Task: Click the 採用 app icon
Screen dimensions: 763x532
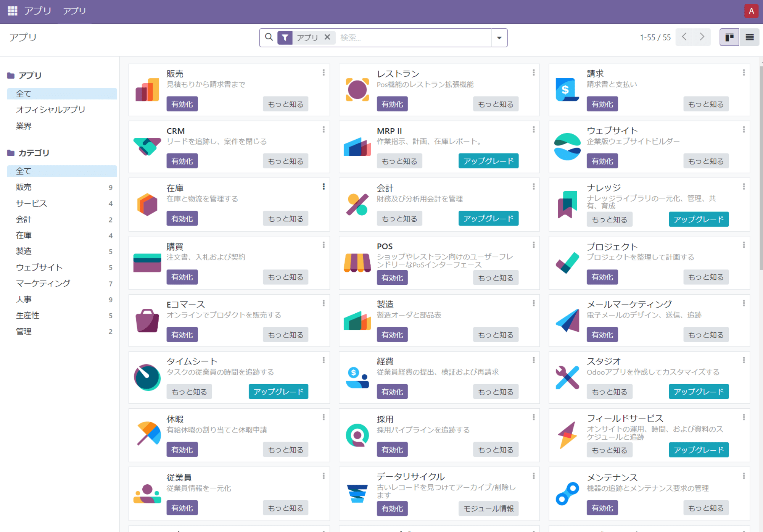Action: 357,435
